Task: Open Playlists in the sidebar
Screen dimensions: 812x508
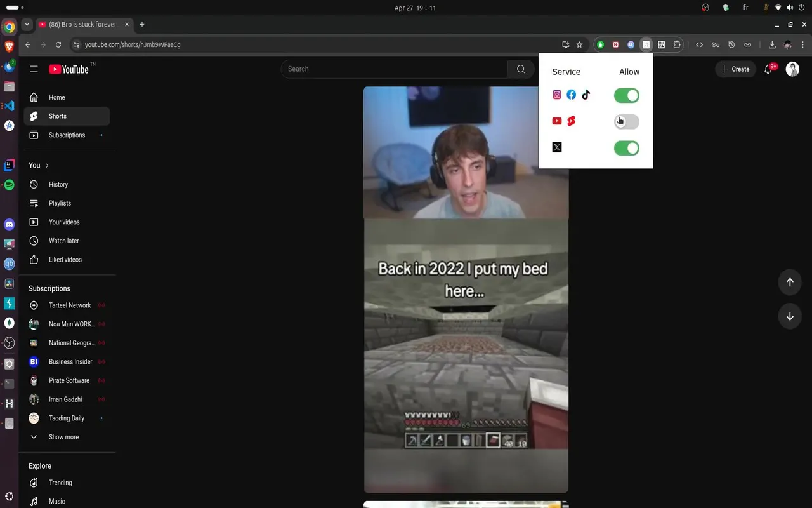Action: pos(67,203)
